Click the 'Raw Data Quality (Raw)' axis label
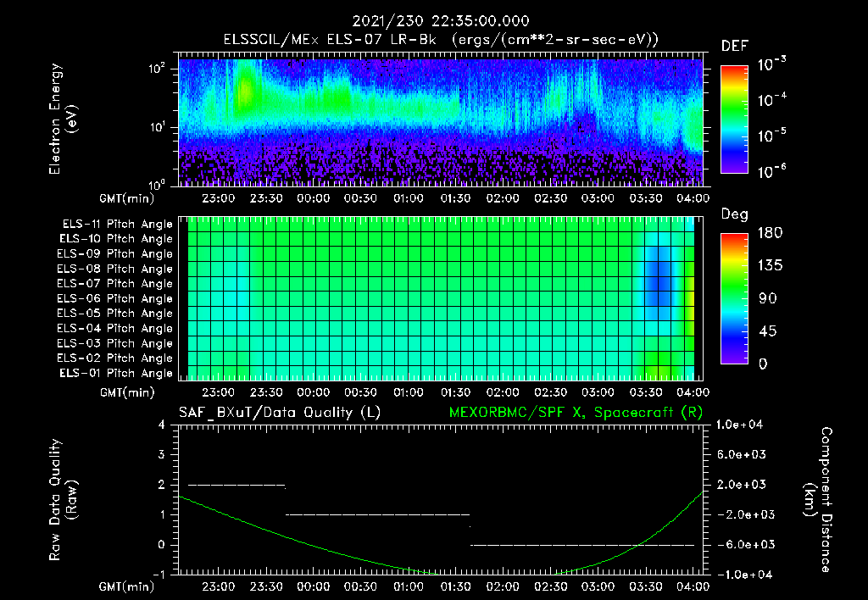 (63, 500)
